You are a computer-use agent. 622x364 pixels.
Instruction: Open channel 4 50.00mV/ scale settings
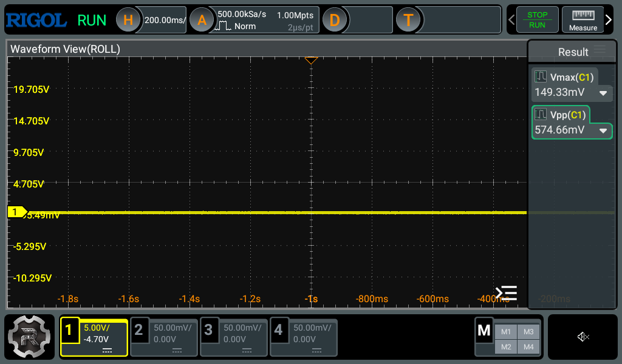coord(312,328)
